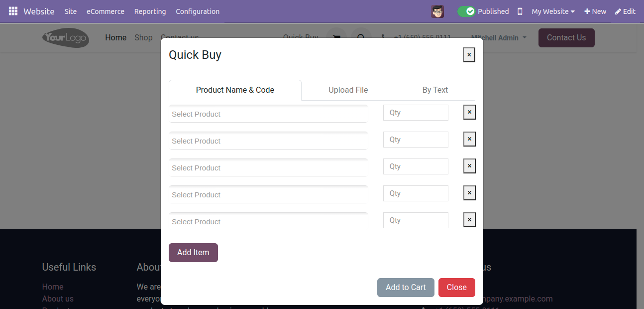Image resolution: width=644 pixels, height=309 pixels.
Task: Toggle the Published switch
Action: coord(466,11)
